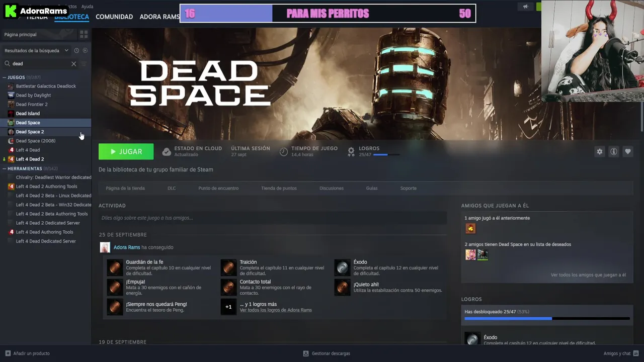
Task: Click the 25/47 achievements progress bar
Action: pos(547,318)
